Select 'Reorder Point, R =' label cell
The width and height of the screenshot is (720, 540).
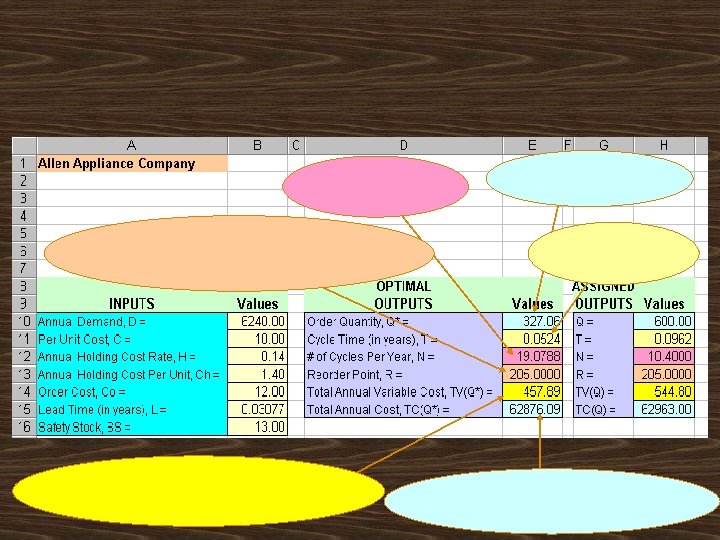[403, 374]
